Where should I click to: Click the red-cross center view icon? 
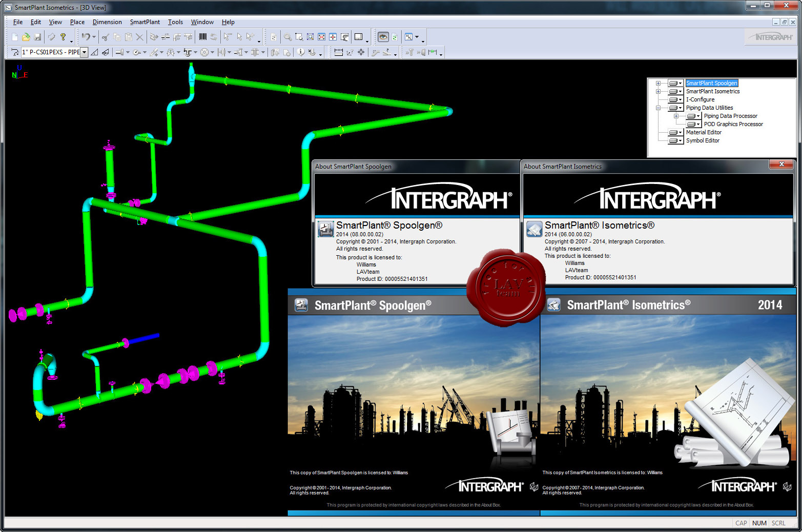[x=333, y=37]
